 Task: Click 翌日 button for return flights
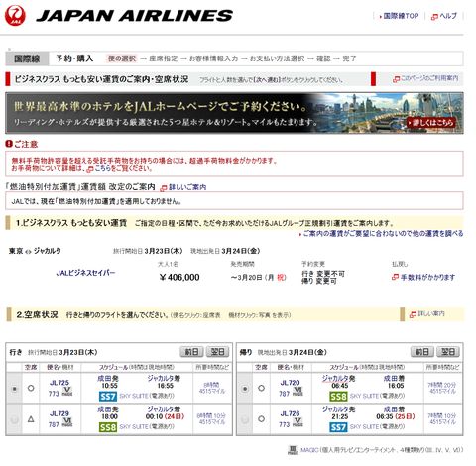click(448, 352)
